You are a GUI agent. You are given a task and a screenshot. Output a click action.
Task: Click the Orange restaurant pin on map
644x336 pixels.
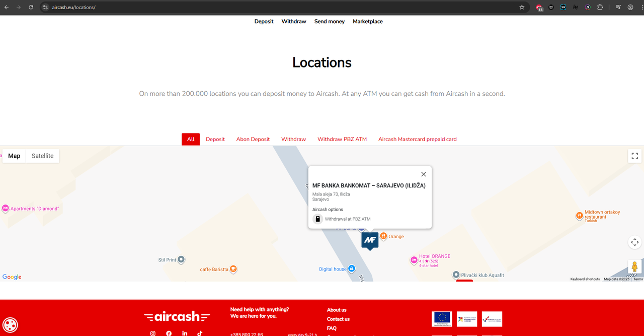(x=383, y=236)
